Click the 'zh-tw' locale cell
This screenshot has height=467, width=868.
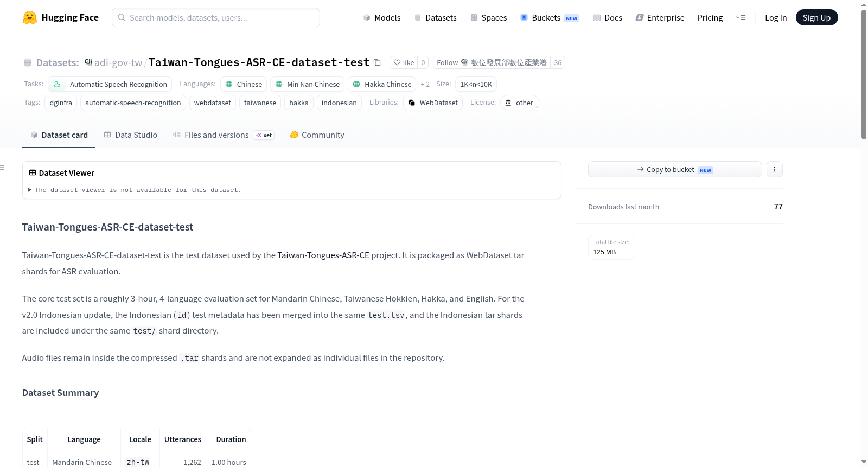point(138,462)
